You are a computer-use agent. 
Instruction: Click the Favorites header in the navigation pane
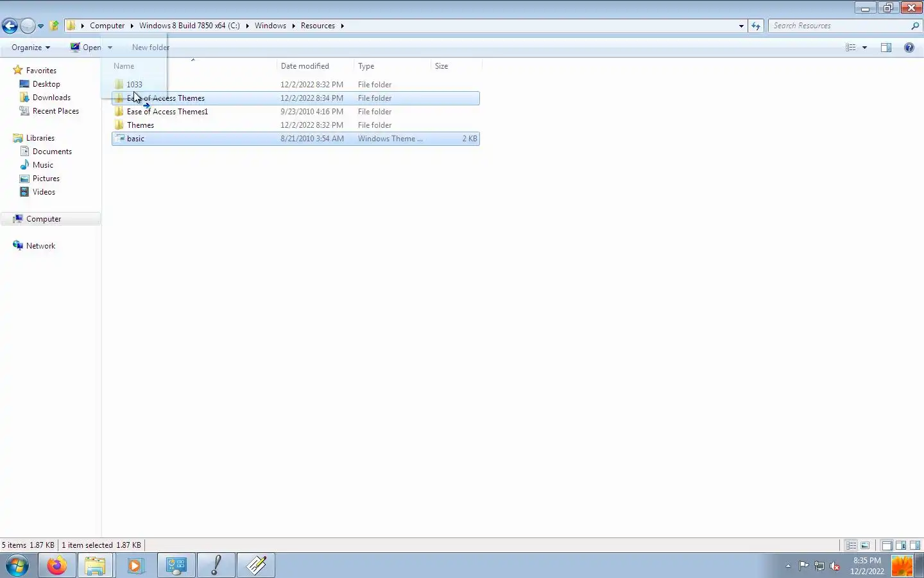click(x=41, y=71)
